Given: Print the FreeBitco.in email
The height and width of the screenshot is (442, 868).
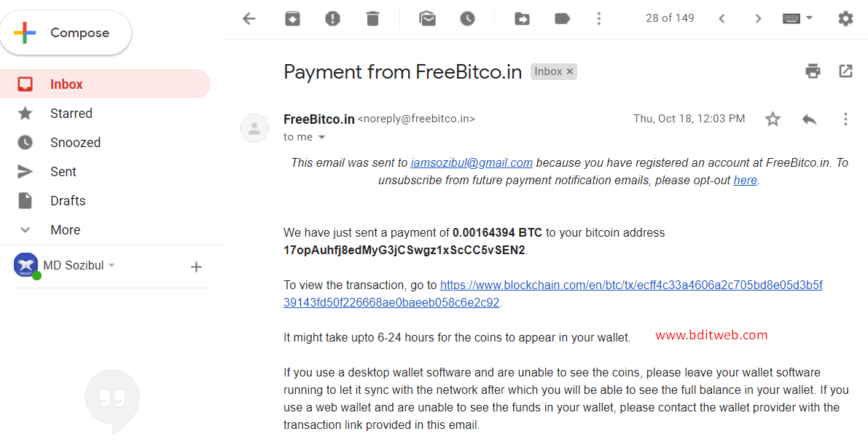Looking at the screenshot, I should pyautogui.click(x=813, y=71).
